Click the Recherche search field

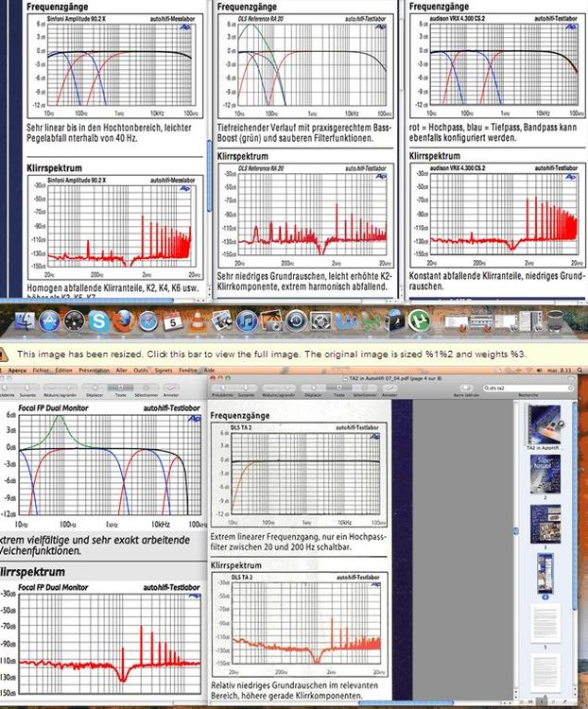528,388
